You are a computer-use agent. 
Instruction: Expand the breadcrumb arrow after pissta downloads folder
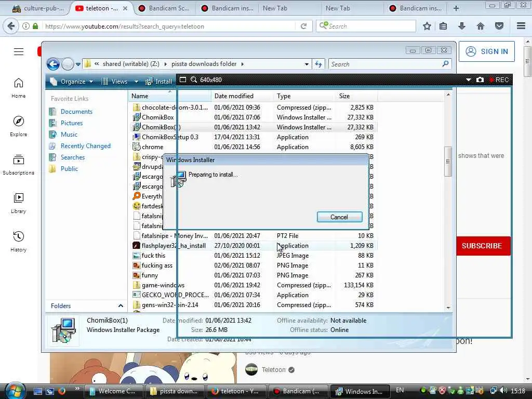(x=242, y=64)
